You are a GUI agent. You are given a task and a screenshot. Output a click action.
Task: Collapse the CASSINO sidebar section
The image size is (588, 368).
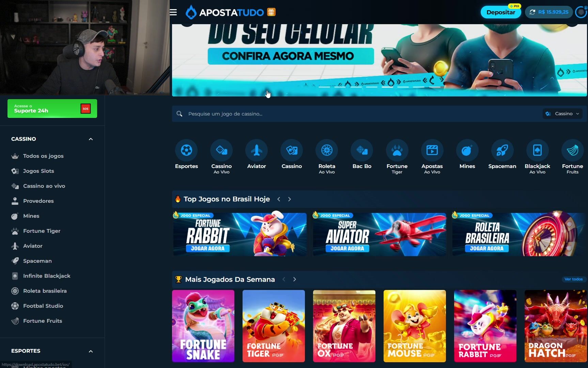pyautogui.click(x=91, y=139)
